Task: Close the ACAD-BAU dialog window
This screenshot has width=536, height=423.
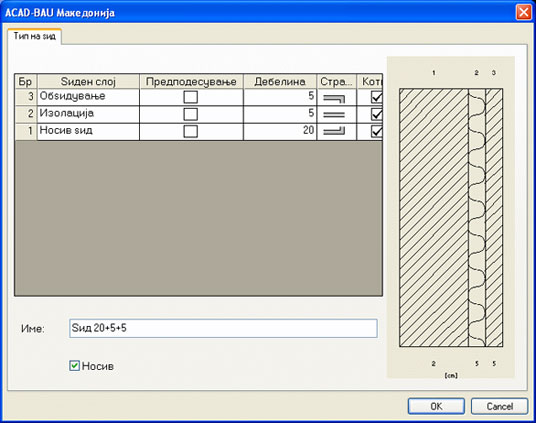Action: (x=523, y=12)
